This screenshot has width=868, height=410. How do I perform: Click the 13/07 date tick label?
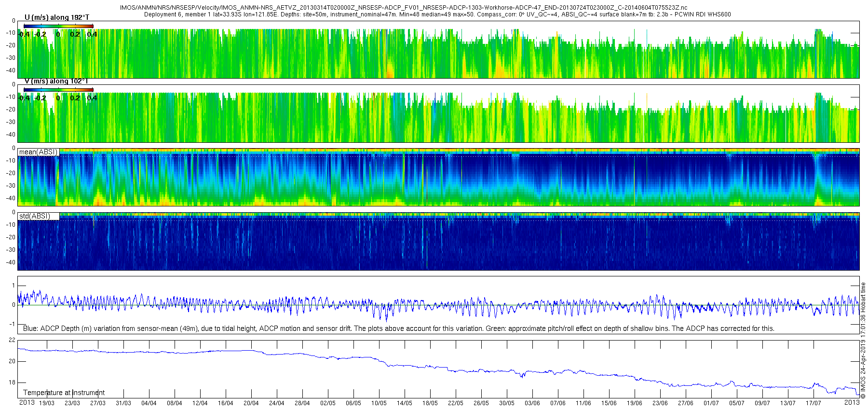[x=788, y=403]
